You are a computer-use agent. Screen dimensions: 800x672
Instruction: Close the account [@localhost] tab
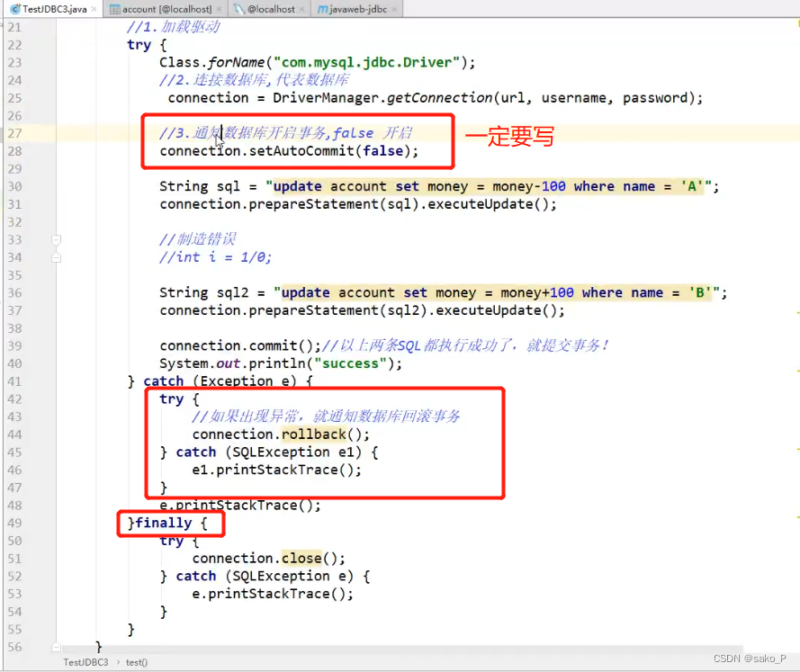tap(219, 9)
